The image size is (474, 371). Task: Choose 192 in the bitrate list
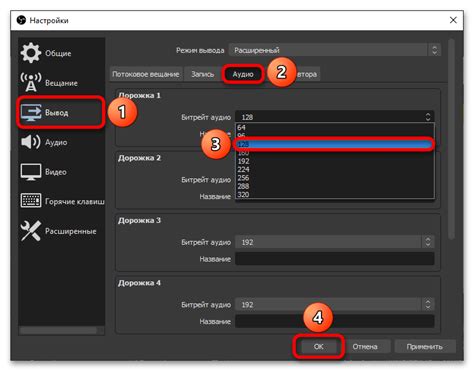[335, 161]
